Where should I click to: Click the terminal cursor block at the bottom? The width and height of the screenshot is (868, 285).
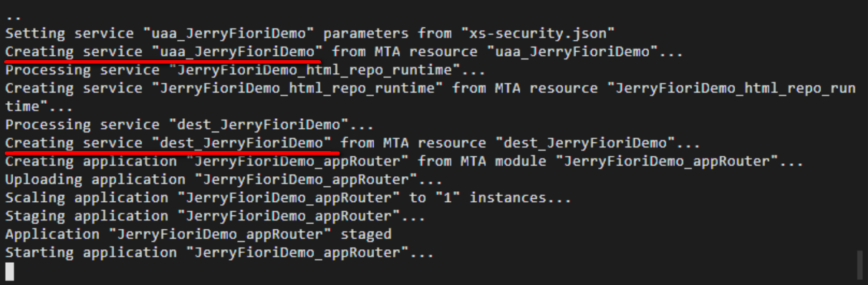coord(9,271)
